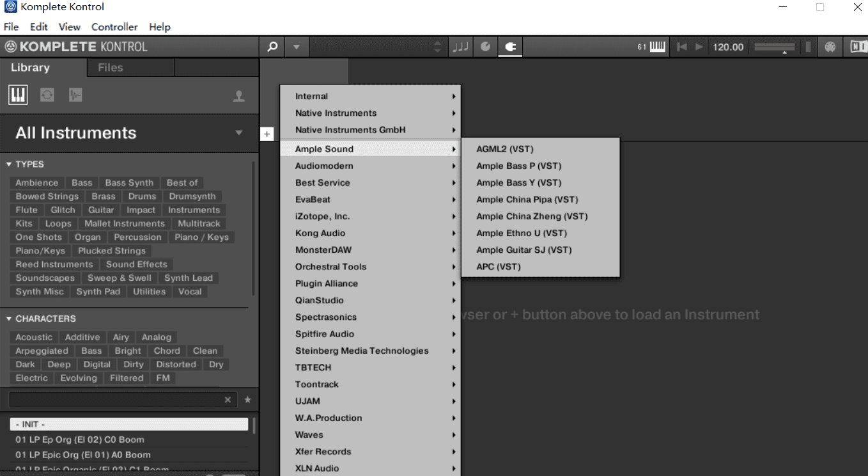Screen dimensions: 868x476
Task: Expand the Audiomodern vendor submenu
Action: [370, 166]
